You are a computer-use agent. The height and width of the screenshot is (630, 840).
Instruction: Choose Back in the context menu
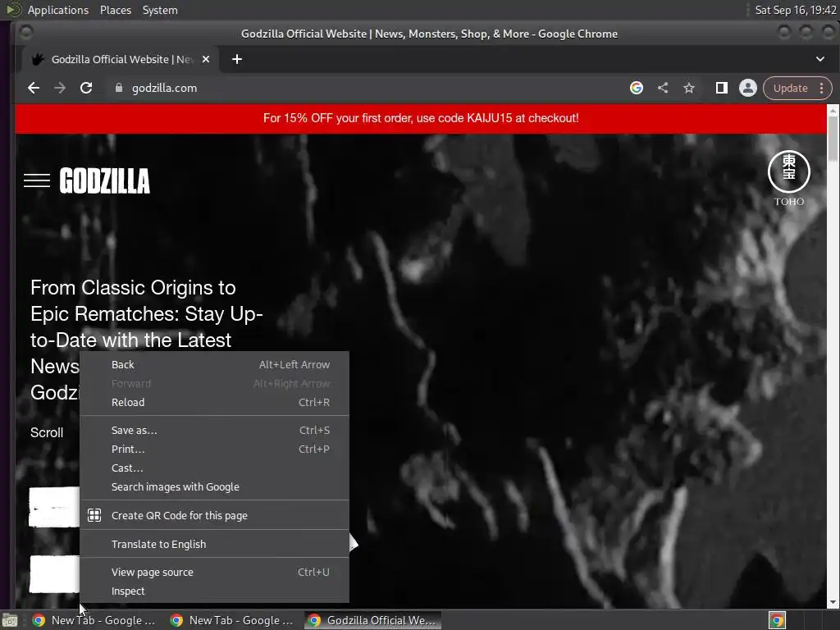click(214, 365)
